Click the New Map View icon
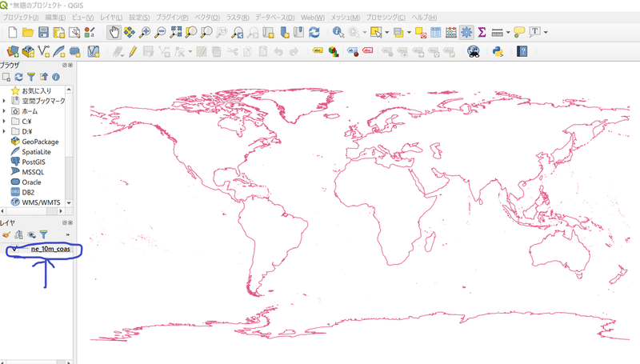The height and width of the screenshot is (364, 640). [268, 32]
